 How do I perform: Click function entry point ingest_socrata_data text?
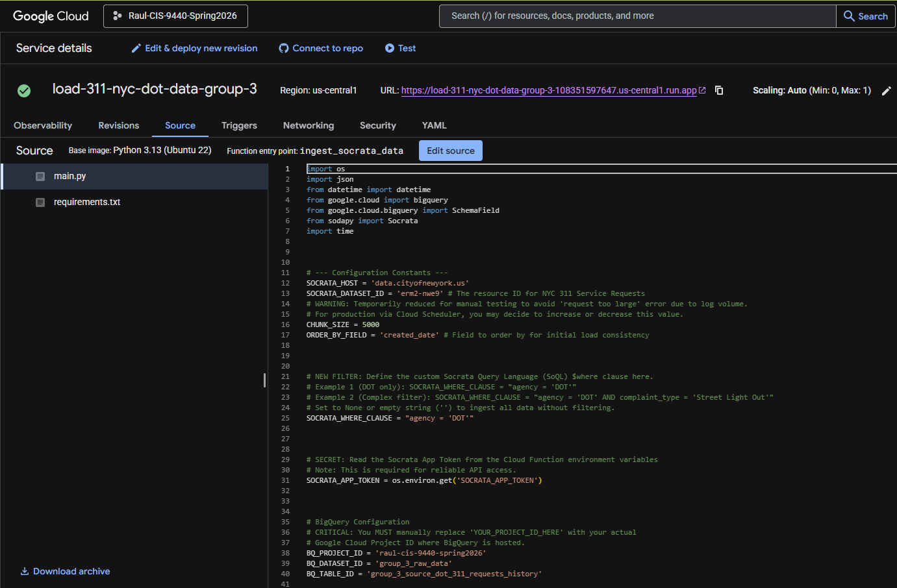tap(315, 151)
